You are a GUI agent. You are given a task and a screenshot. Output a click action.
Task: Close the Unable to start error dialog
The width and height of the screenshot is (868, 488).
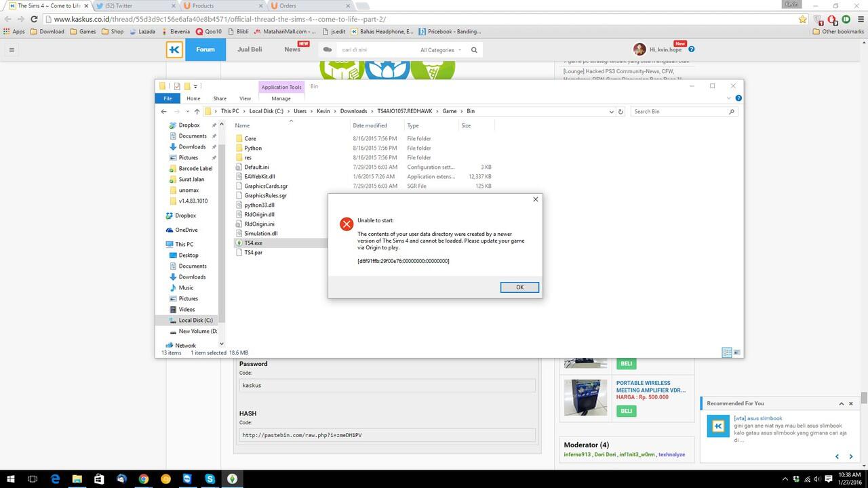click(x=536, y=199)
